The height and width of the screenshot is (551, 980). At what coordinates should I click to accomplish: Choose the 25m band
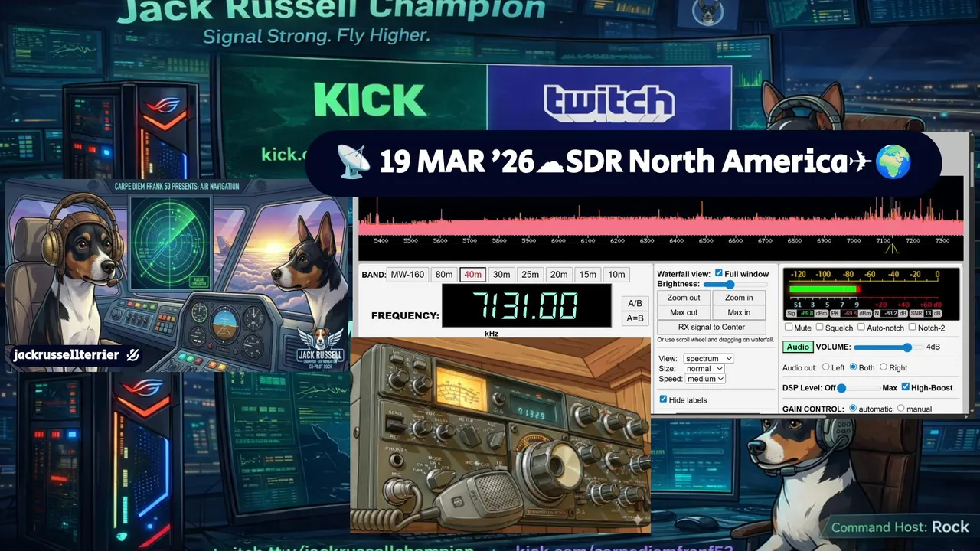coord(531,275)
